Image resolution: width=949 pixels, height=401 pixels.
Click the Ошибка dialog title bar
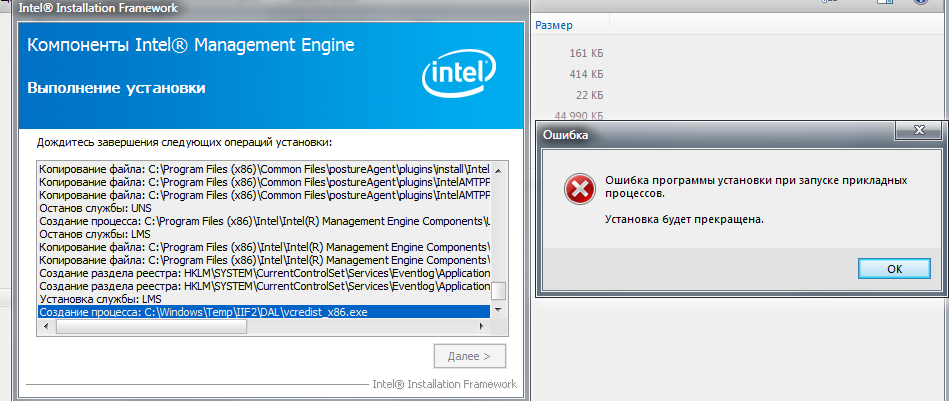(700, 133)
